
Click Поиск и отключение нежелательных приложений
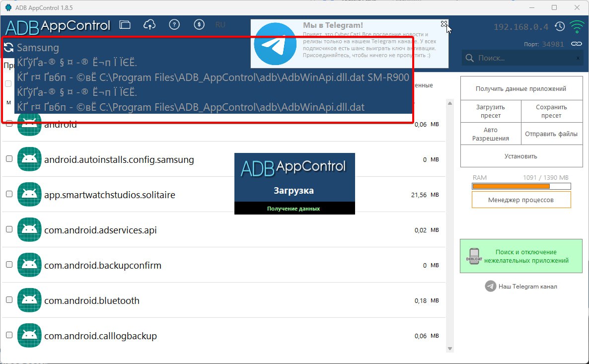coord(521,256)
